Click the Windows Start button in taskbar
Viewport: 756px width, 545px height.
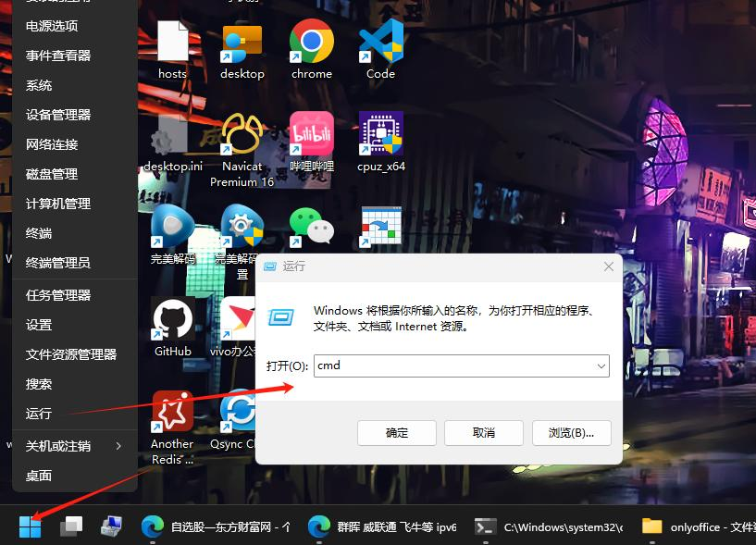30,526
